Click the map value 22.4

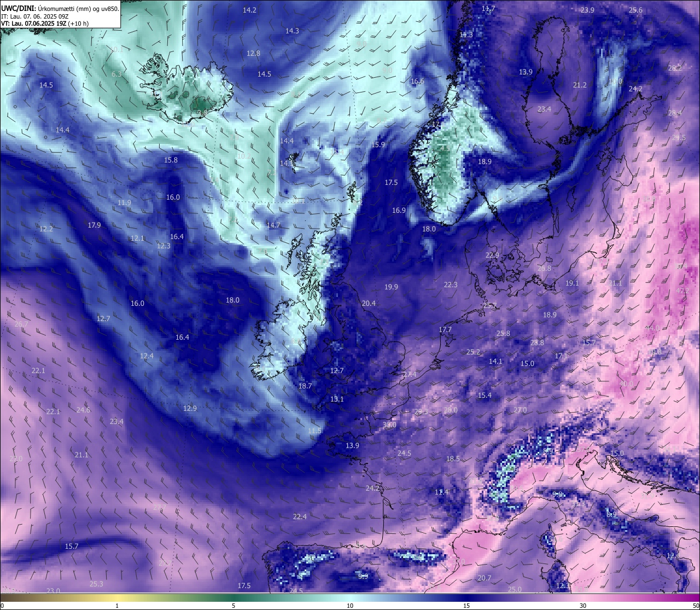coord(300,517)
